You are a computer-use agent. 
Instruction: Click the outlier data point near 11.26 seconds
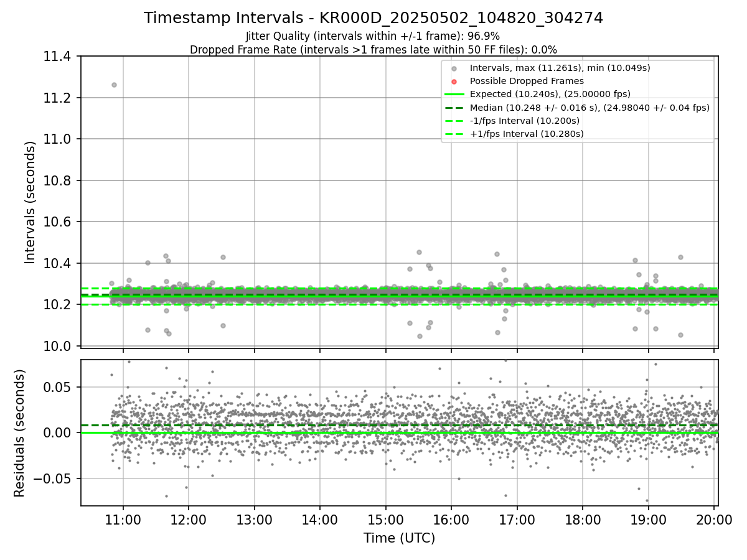pos(114,85)
